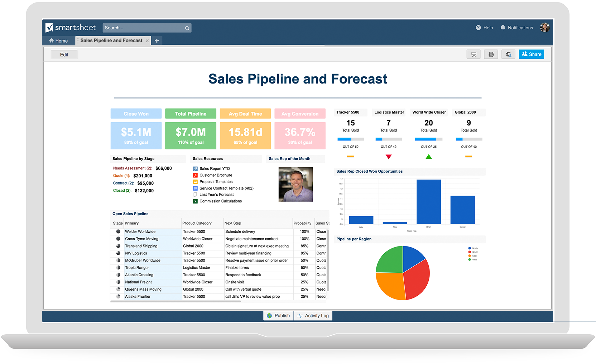Click the Close Won $5.1M metric

pyautogui.click(x=136, y=135)
